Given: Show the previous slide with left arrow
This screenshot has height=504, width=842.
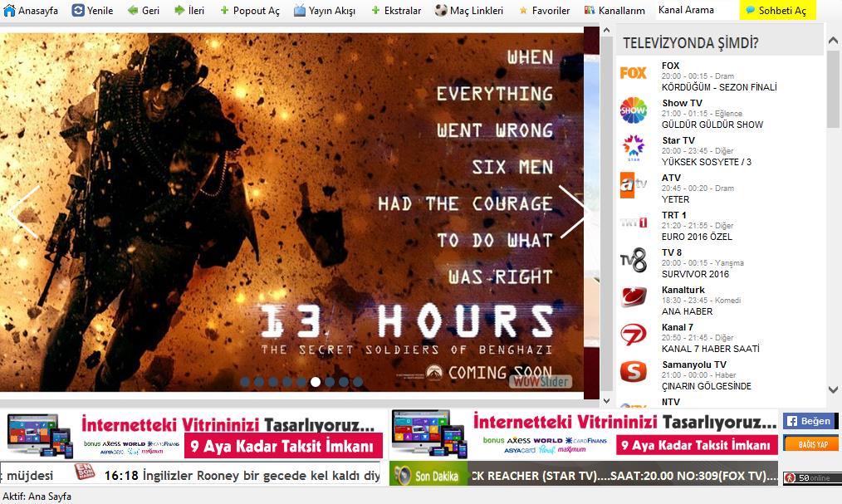Looking at the screenshot, I should click(x=25, y=211).
